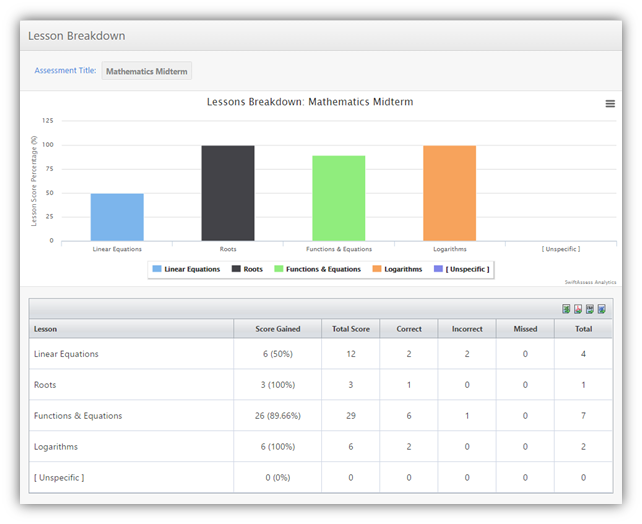This screenshot has height=524, width=642.
Task: Export table as PDF
Action: pos(578,309)
